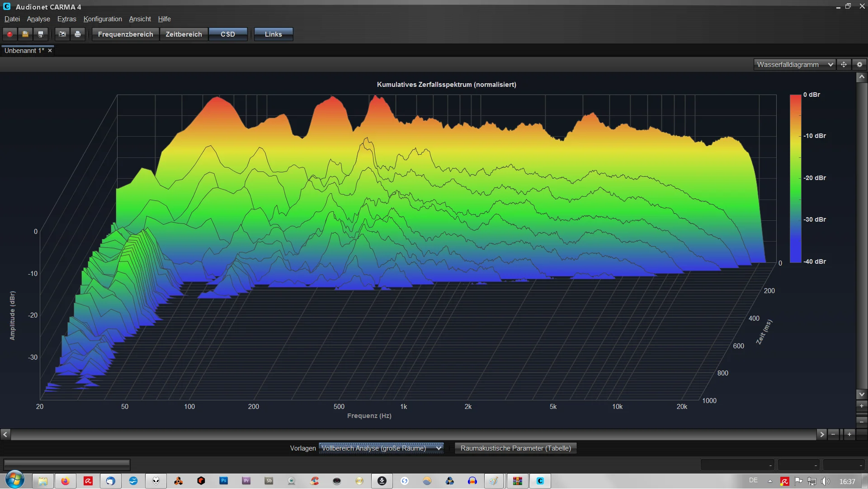868x489 pixels.
Task: Click the CARMA app icon in the taskbar
Action: point(540,481)
